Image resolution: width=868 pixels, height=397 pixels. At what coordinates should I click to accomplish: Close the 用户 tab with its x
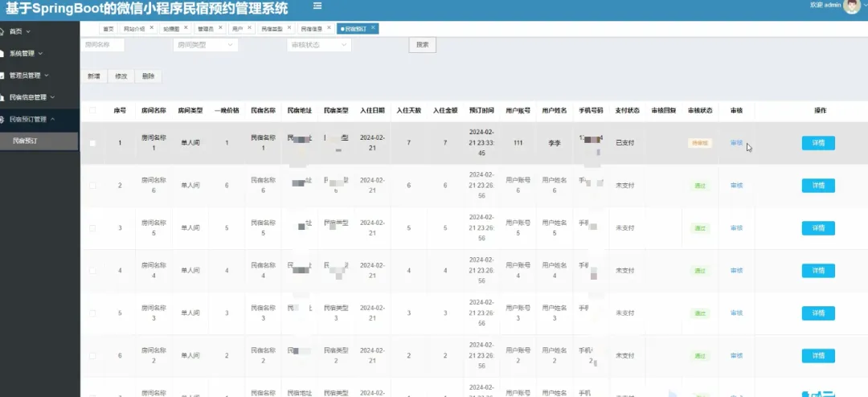click(x=249, y=27)
